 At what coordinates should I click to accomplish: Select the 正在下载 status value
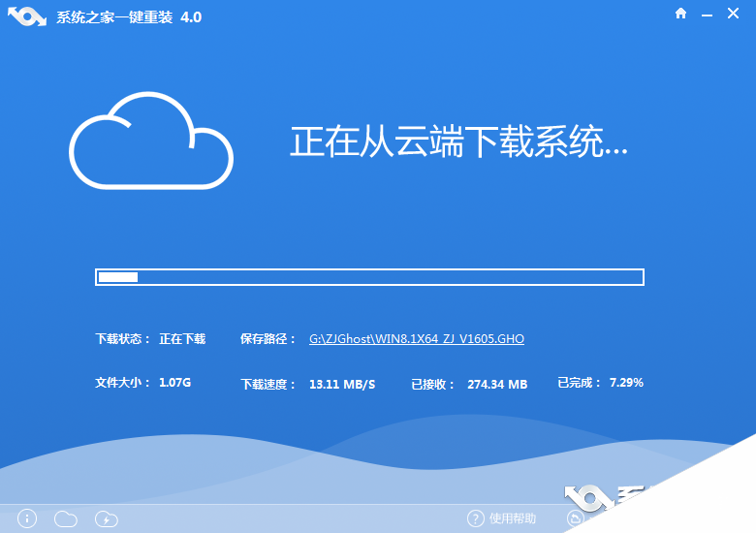pyautogui.click(x=182, y=339)
